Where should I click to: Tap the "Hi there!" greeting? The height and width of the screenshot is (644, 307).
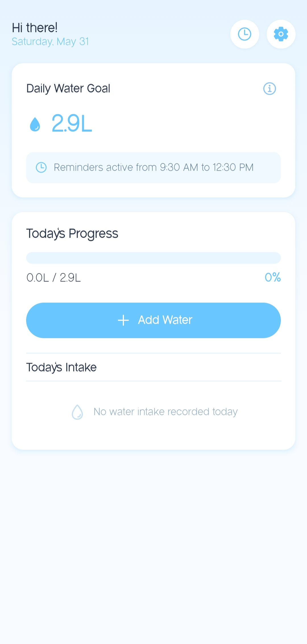coord(35,28)
